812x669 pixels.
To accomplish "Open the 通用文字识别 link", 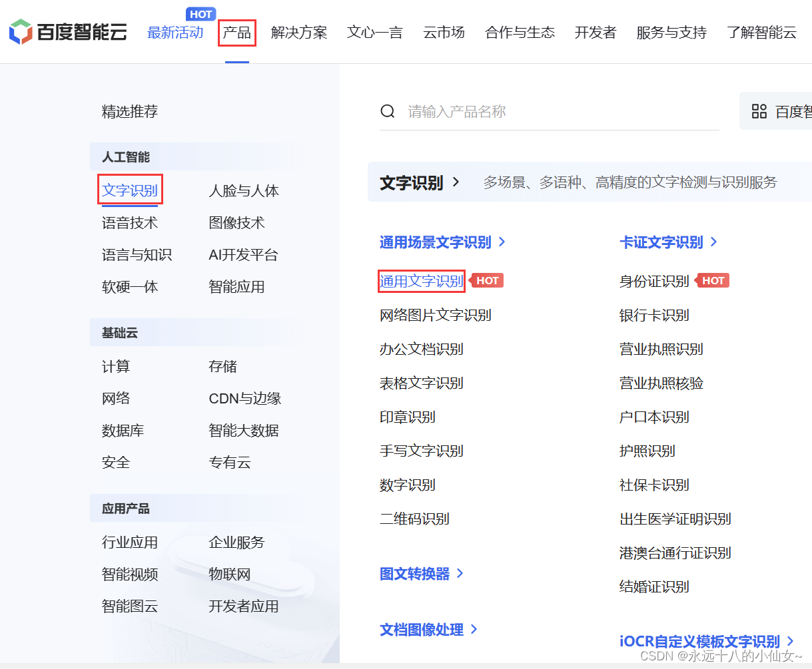I will (x=422, y=281).
